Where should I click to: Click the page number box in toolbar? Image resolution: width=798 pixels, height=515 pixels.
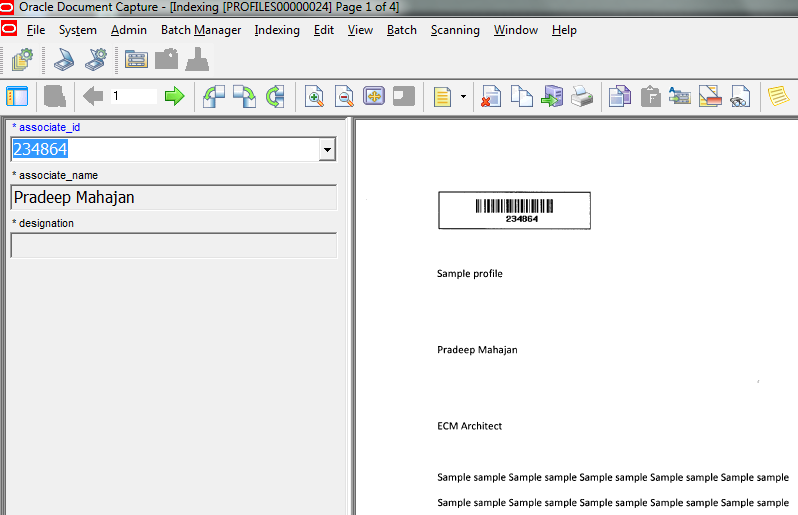tap(133, 96)
